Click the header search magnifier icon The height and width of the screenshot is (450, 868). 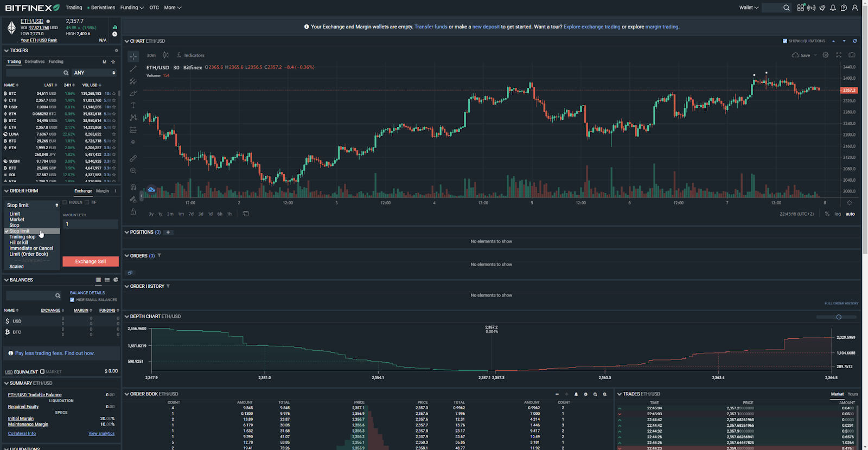786,8
